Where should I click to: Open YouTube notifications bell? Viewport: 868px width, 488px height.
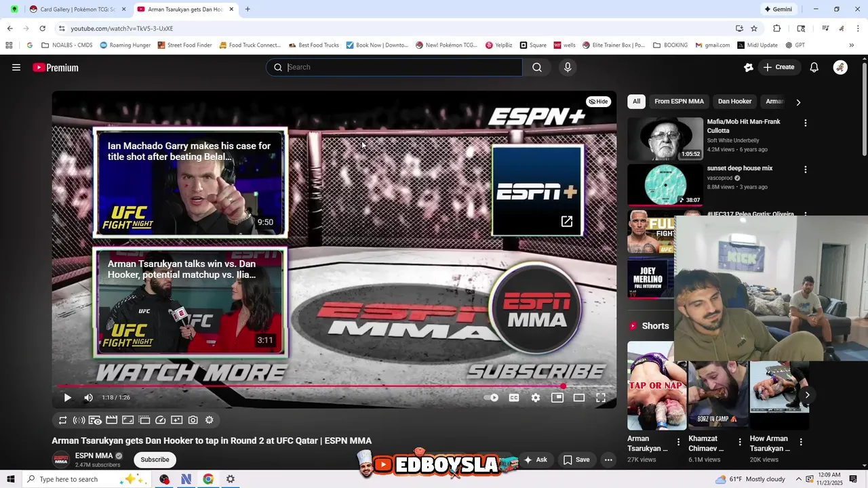tap(814, 67)
